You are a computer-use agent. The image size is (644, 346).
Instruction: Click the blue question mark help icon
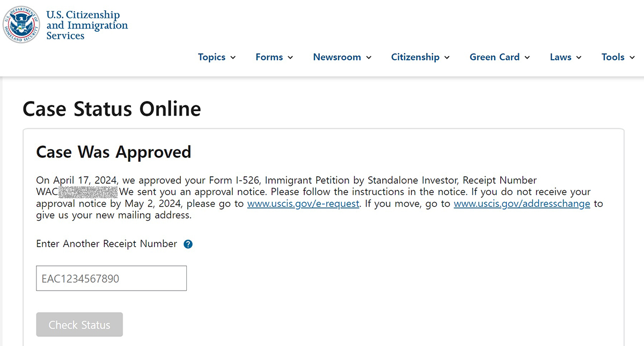188,244
